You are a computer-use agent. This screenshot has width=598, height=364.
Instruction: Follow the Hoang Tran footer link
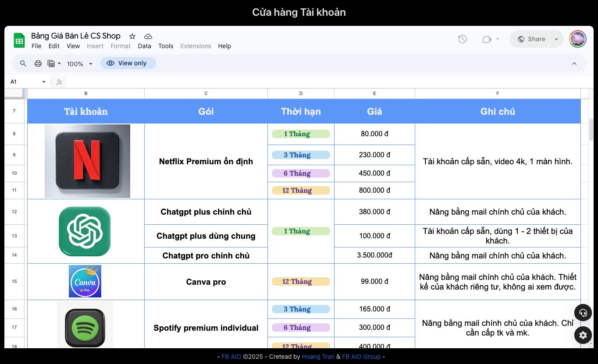click(318, 357)
